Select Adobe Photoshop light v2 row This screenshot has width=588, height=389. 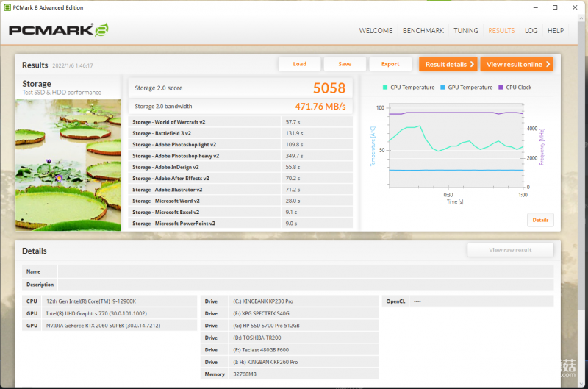pyautogui.click(x=240, y=144)
